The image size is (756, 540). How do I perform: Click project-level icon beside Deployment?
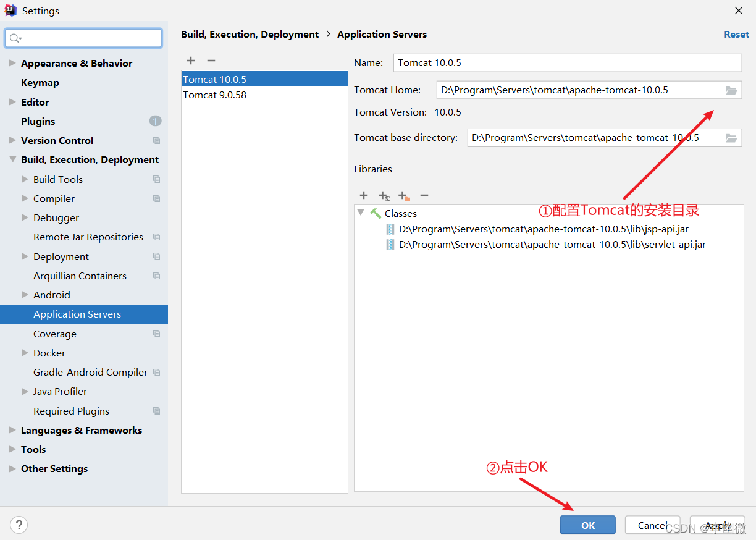click(156, 256)
